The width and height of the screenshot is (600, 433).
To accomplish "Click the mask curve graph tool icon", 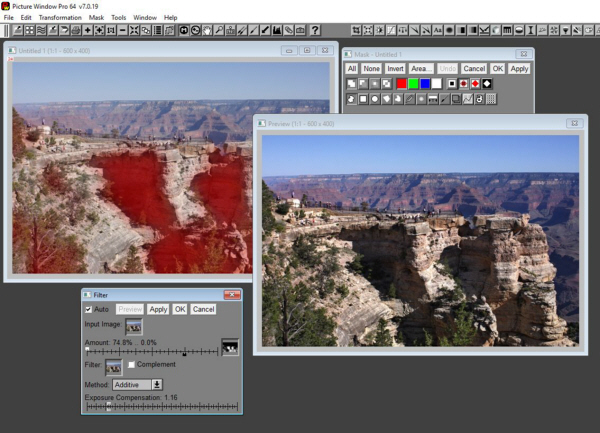I will tap(469, 99).
